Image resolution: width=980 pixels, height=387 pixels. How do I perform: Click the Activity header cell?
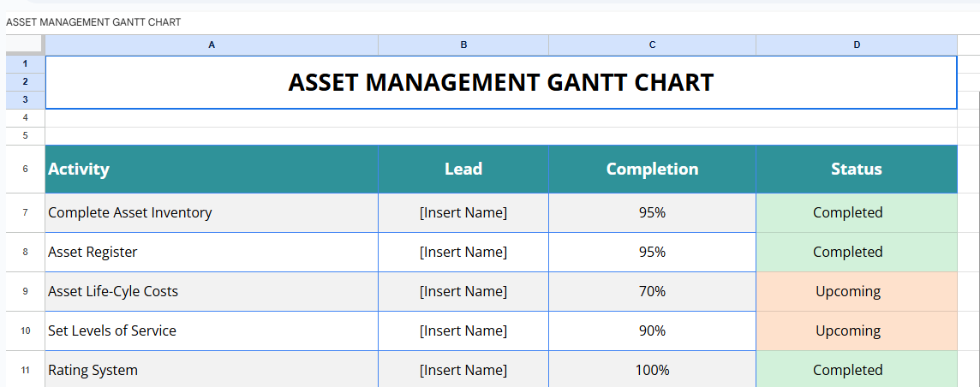coord(212,169)
